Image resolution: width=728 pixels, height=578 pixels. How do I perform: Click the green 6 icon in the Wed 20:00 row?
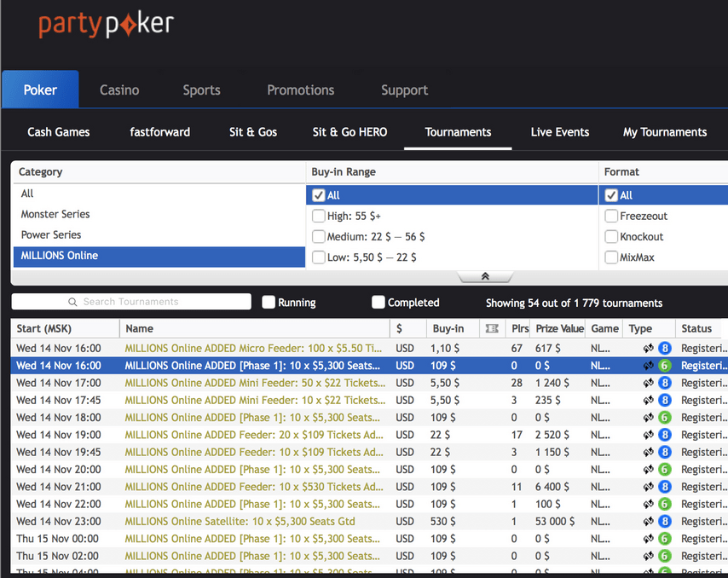(x=664, y=470)
